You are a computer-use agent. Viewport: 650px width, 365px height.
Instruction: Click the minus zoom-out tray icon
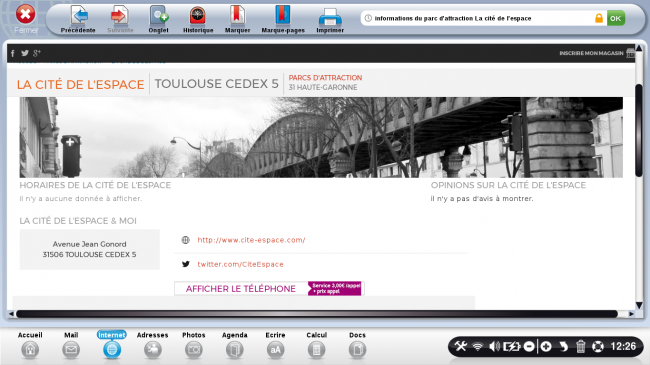click(529, 346)
